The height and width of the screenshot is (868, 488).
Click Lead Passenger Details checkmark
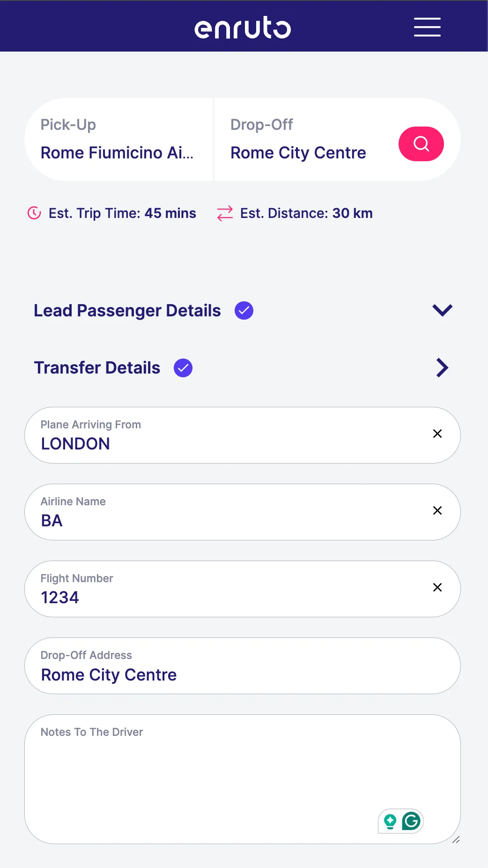click(x=244, y=311)
